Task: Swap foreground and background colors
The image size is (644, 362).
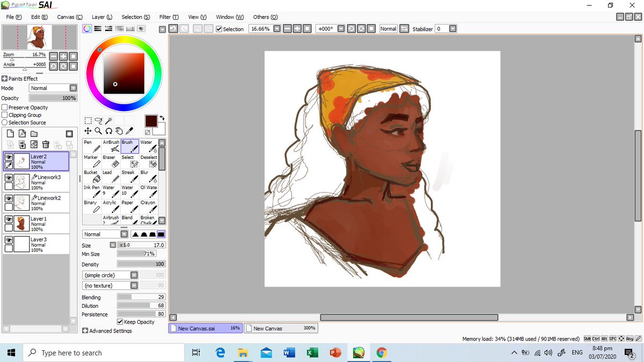Action: tap(162, 119)
